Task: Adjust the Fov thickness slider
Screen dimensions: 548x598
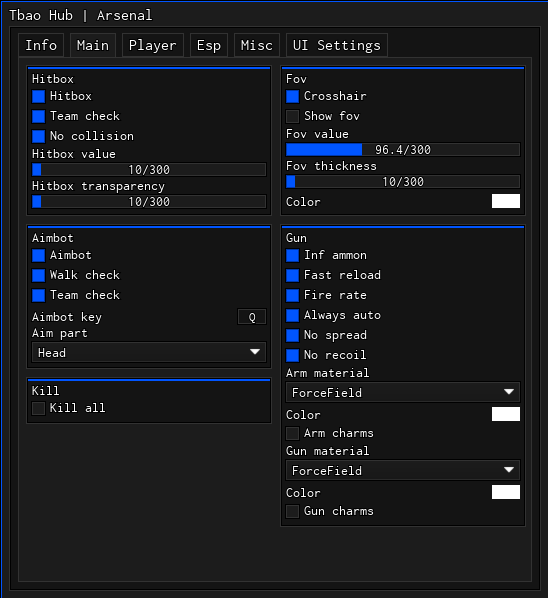Action: point(403,182)
